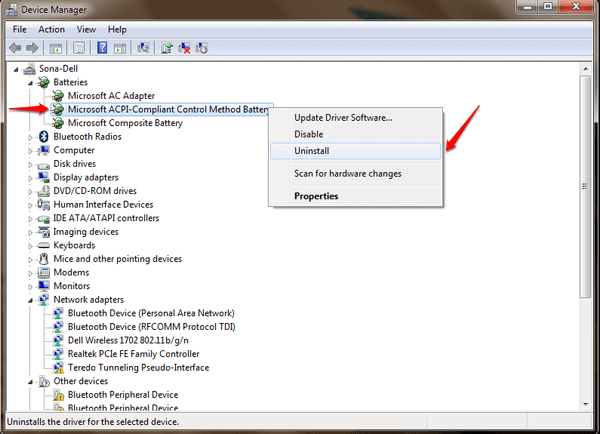Open the Action menu
600x434 pixels.
(x=50, y=30)
